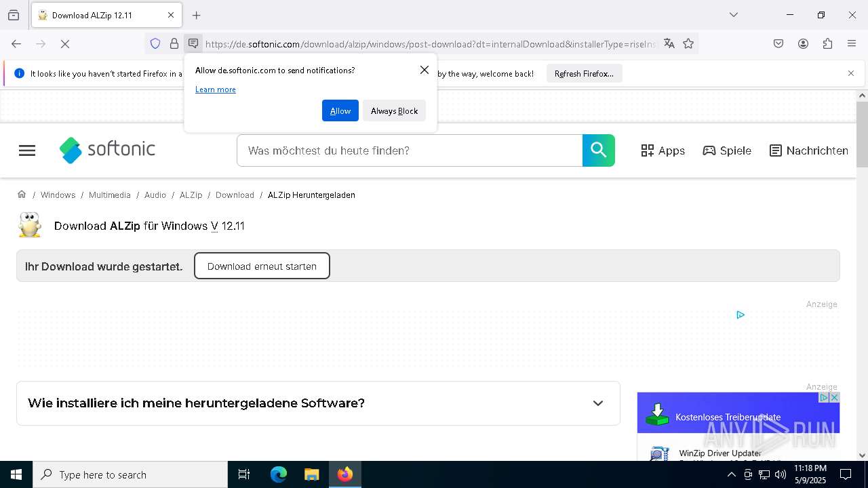Show site security info via padlock icon
The height and width of the screenshot is (488, 868).
174,44
